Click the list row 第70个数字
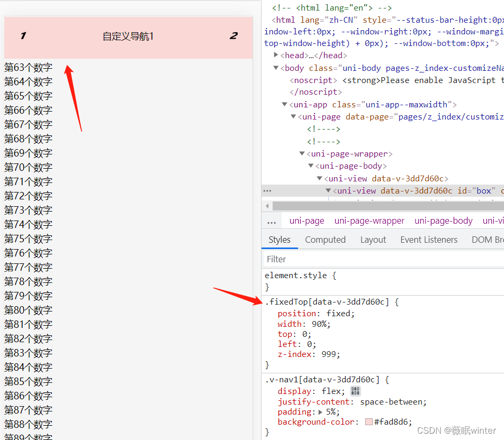The height and width of the screenshot is (440, 504). [28, 167]
